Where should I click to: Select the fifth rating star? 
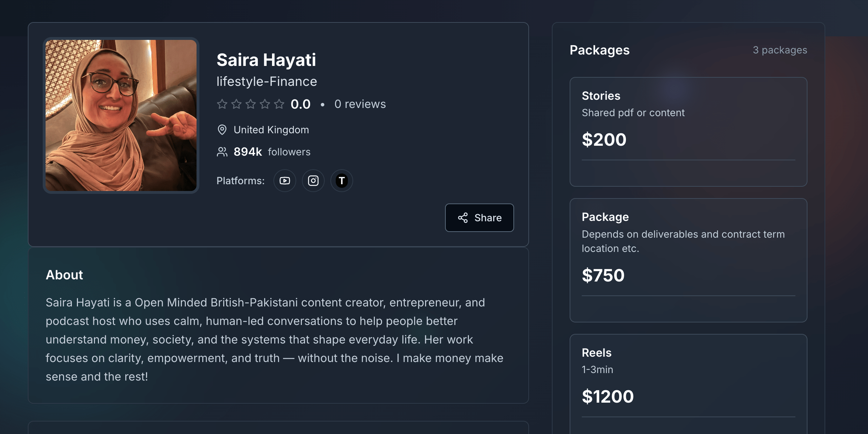point(279,104)
